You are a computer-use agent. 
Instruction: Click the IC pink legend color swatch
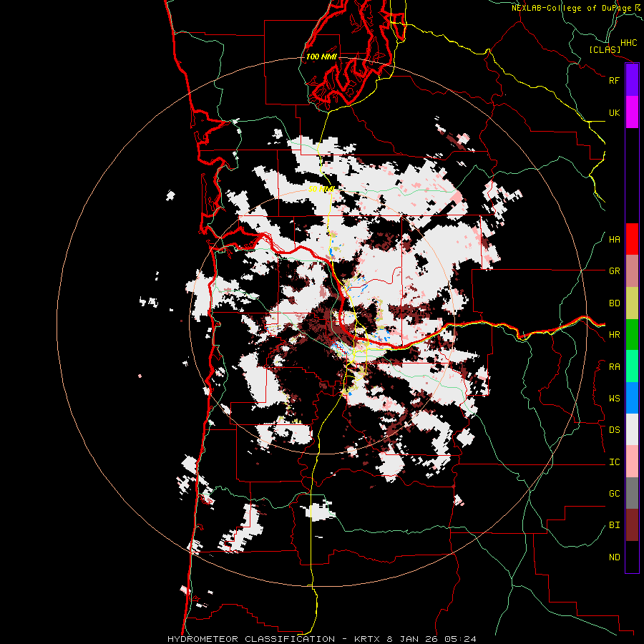(632, 462)
